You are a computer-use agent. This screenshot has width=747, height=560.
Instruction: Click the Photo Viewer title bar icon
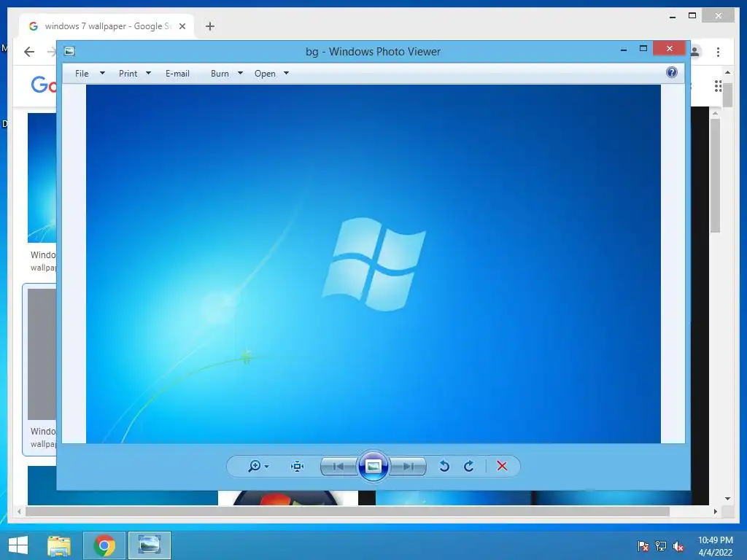pos(69,51)
